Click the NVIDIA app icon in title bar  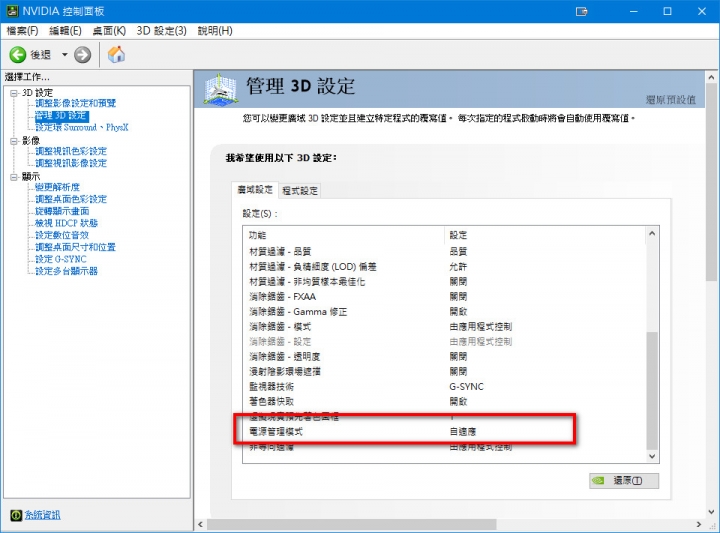[x=12, y=11]
